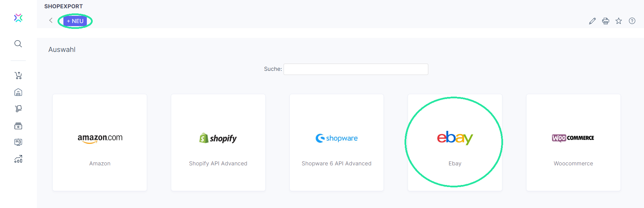The width and height of the screenshot is (644, 208).
Task: Select the Amazon shop card
Action: coord(100,142)
